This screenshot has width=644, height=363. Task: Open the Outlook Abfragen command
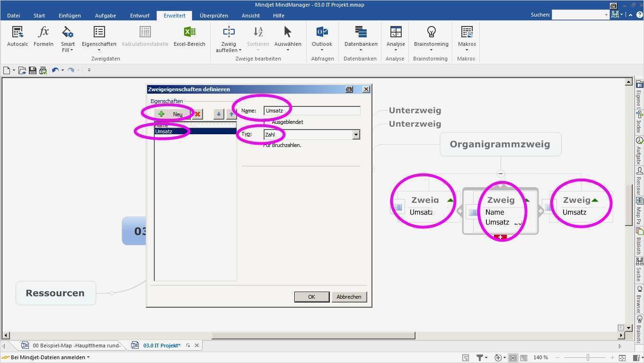click(322, 39)
